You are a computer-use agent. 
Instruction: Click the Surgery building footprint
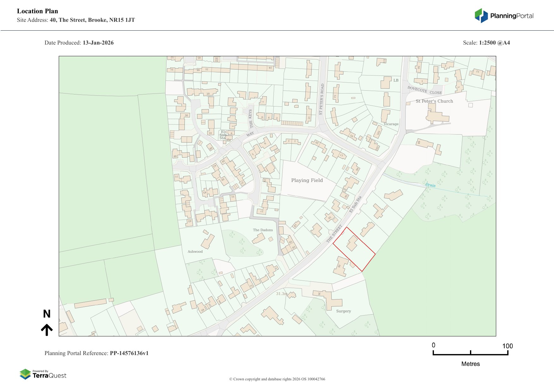332,301
